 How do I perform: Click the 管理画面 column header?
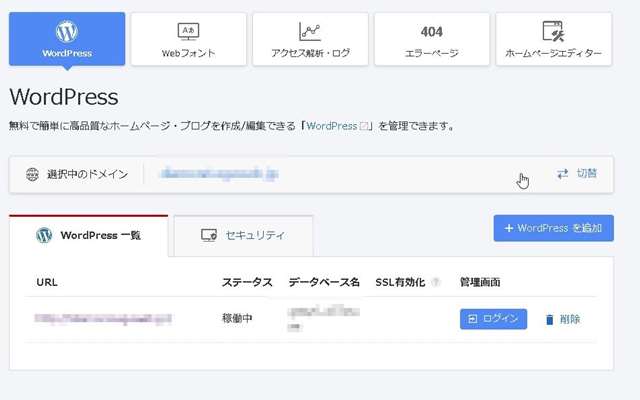[x=480, y=283]
